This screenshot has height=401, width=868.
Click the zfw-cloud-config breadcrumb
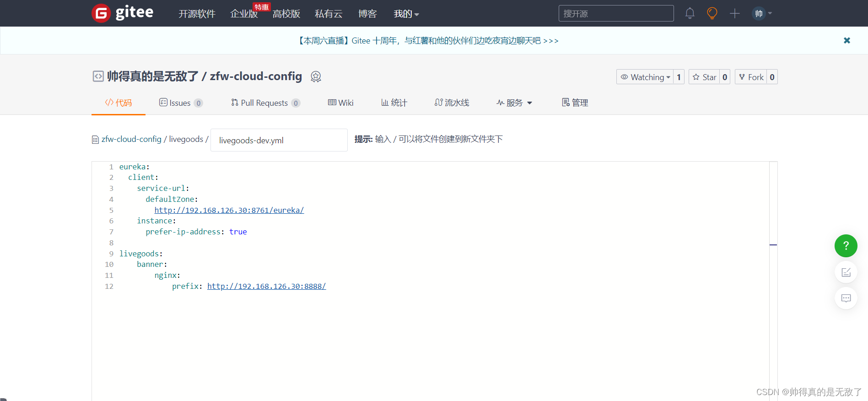[x=131, y=139]
